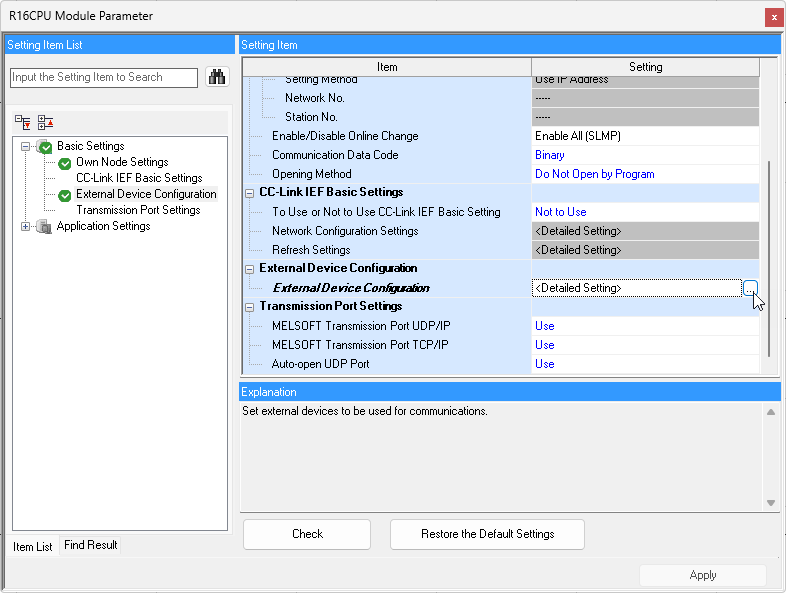The image size is (786, 593).
Task: Click the binoculars search icon
Action: [217, 77]
